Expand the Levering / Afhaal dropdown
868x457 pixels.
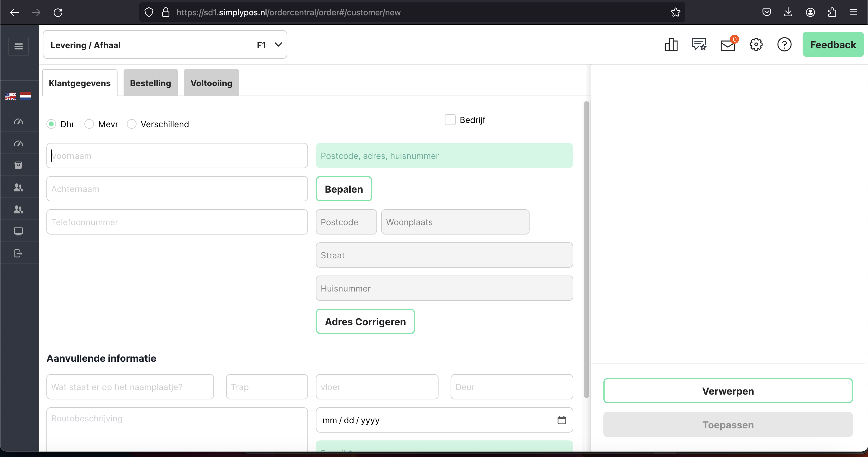pos(165,45)
